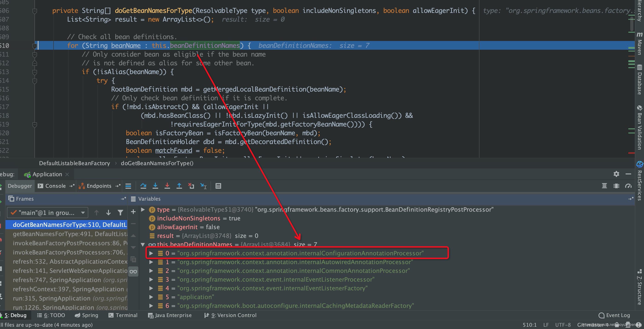
Task: Open the Database tool window
Action: (x=639, y=80)
